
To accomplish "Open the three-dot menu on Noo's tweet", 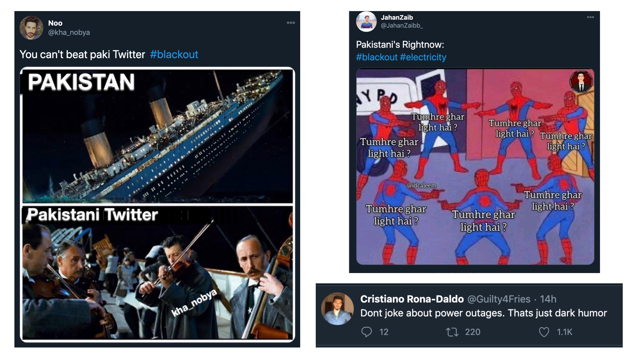I will click(x=290, y=23).
